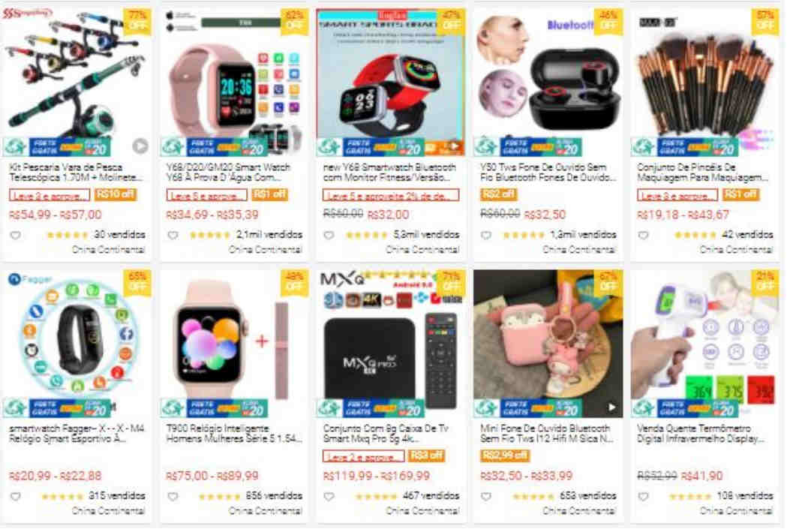Like the Y68/D20 pink smartwatch listing
This screenshot has height=532, width=790.
(173, 236)
